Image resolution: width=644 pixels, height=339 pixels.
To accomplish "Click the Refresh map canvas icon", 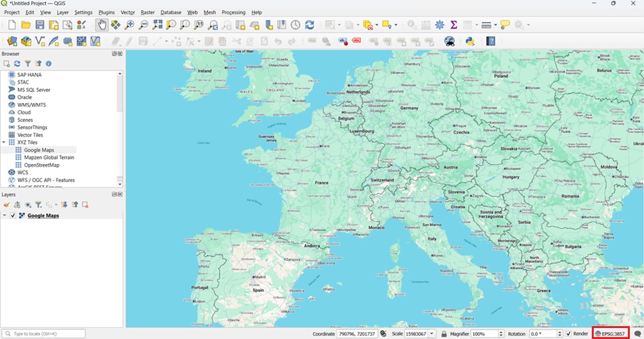I will 310,24.
